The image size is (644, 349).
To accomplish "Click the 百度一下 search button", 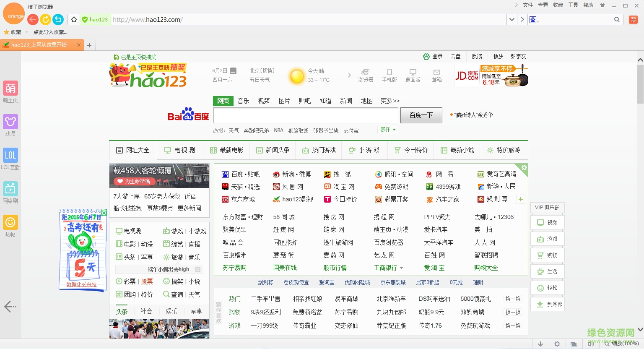I will (421, 115).
